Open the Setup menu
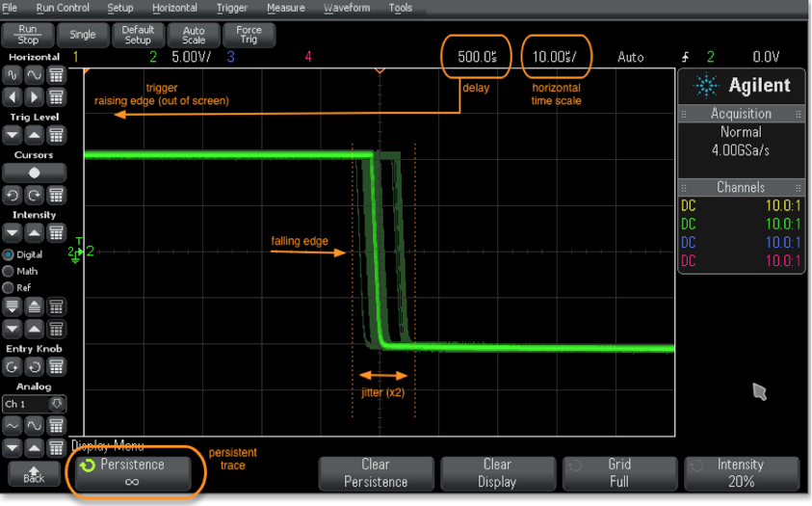 120,8
